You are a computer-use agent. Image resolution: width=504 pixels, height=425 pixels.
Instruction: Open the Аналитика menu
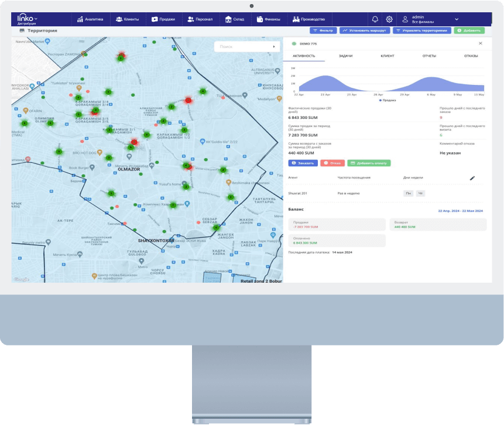[90, 19]
